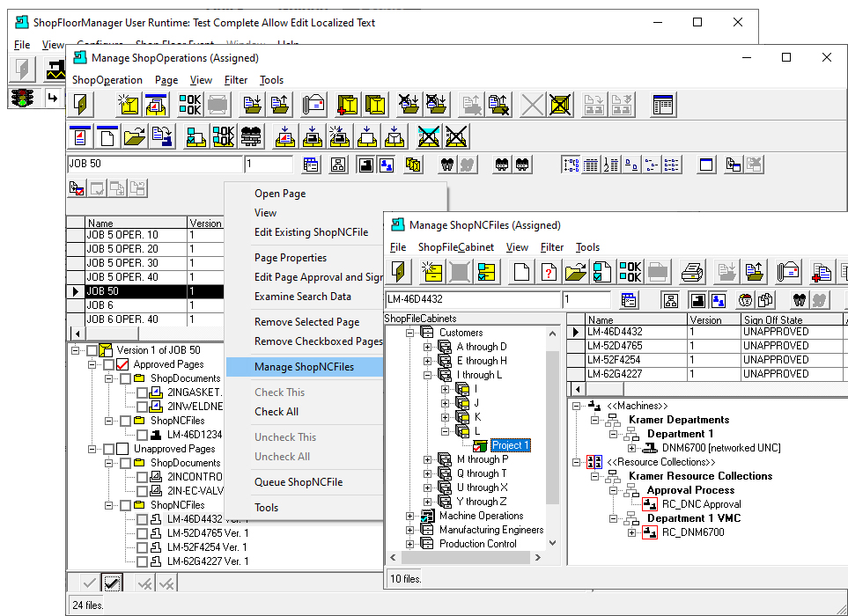Open the Filter menu in Manage ShopNCFiles
Viewport: 848px width, 616px height.
coord(551,247)
